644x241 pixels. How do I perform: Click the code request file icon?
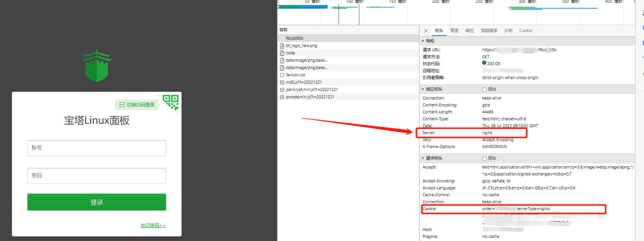pos(282,53)
